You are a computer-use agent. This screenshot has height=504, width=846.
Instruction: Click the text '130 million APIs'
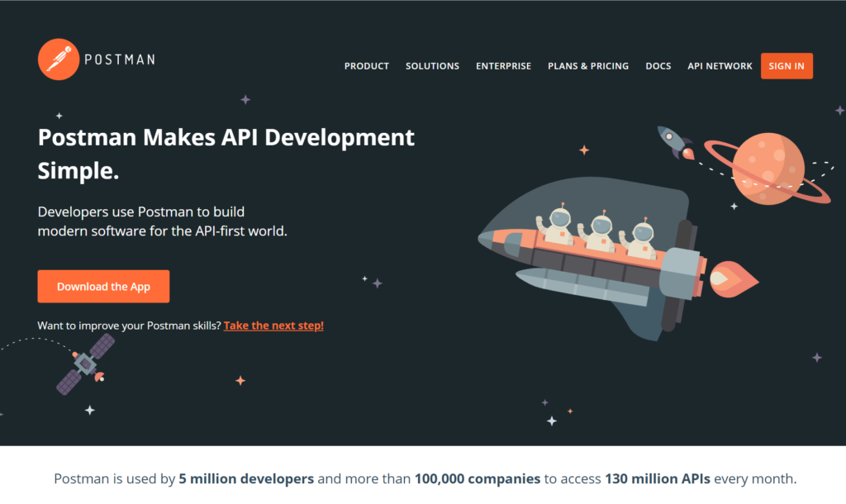[657, 478]
